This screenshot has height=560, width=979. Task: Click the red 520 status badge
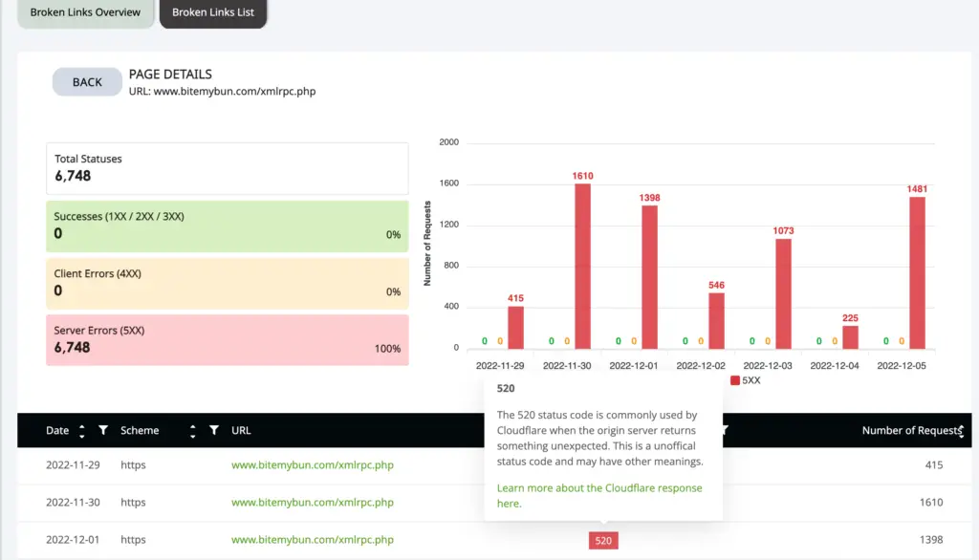click(603, 541)
